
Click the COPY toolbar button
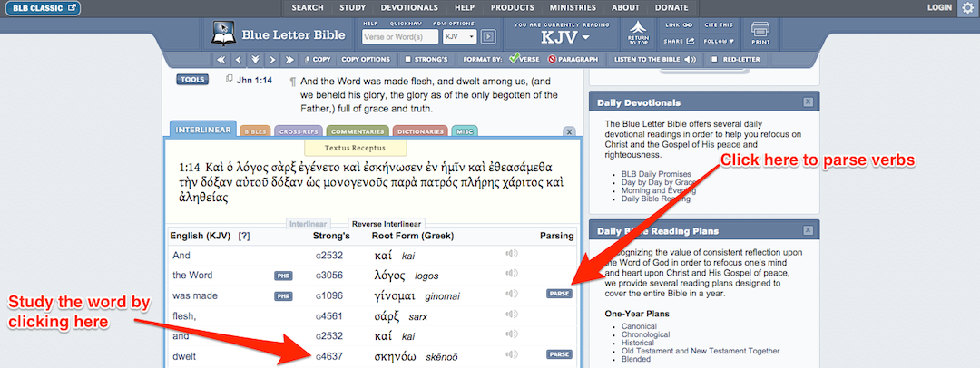pyautogui.click(x=318, y=59)
